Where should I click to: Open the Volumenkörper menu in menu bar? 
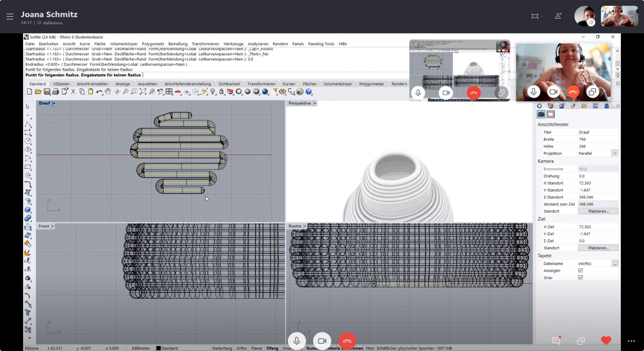(124, 44)
